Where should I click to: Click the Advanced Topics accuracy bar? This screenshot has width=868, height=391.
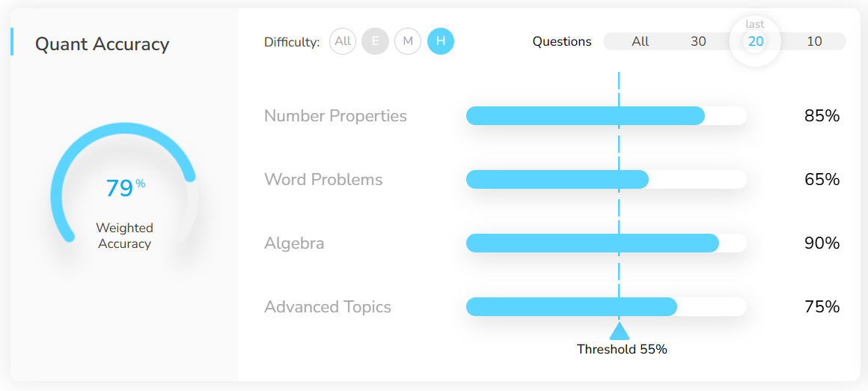click(606, 307)
